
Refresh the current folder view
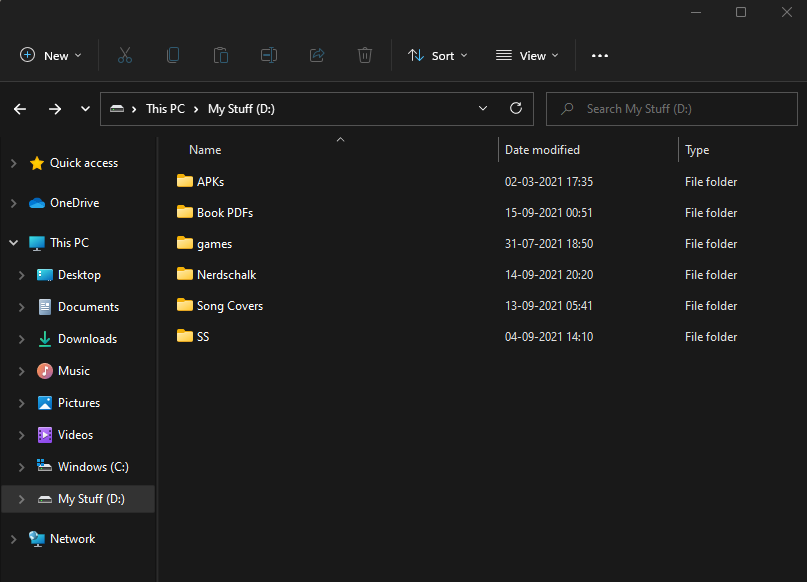pos(516,109)
